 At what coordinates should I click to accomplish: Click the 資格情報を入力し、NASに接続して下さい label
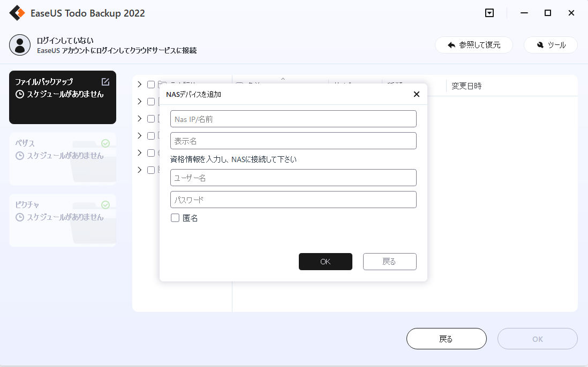click(233, 159)
